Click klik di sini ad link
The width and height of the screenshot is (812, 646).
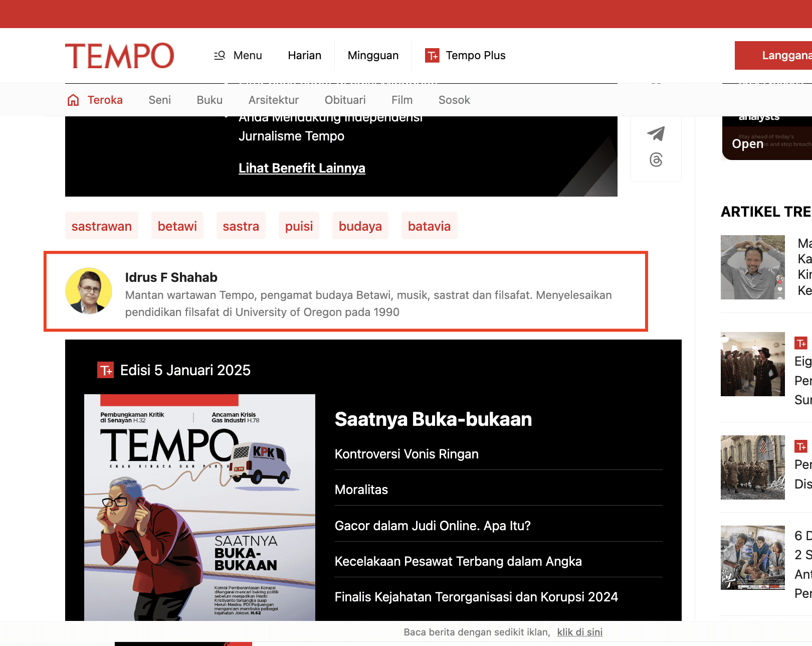click(x=580, y=632)
